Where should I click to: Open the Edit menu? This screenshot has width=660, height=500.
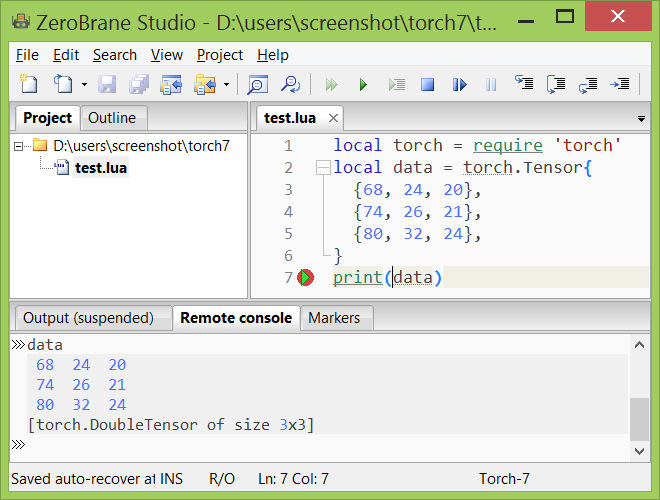coord(66,55)
